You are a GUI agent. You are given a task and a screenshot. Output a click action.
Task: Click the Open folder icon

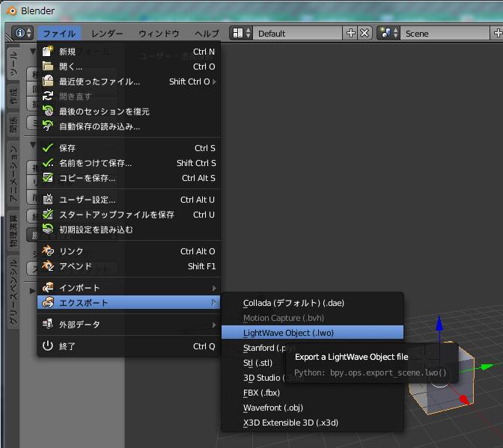[48, 67]
